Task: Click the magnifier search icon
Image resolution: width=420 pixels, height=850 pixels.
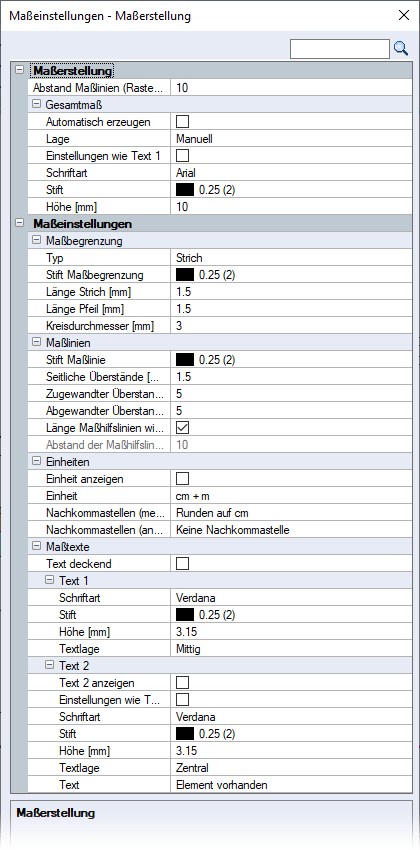Action: pyautogui.click(x=400, y=49)
